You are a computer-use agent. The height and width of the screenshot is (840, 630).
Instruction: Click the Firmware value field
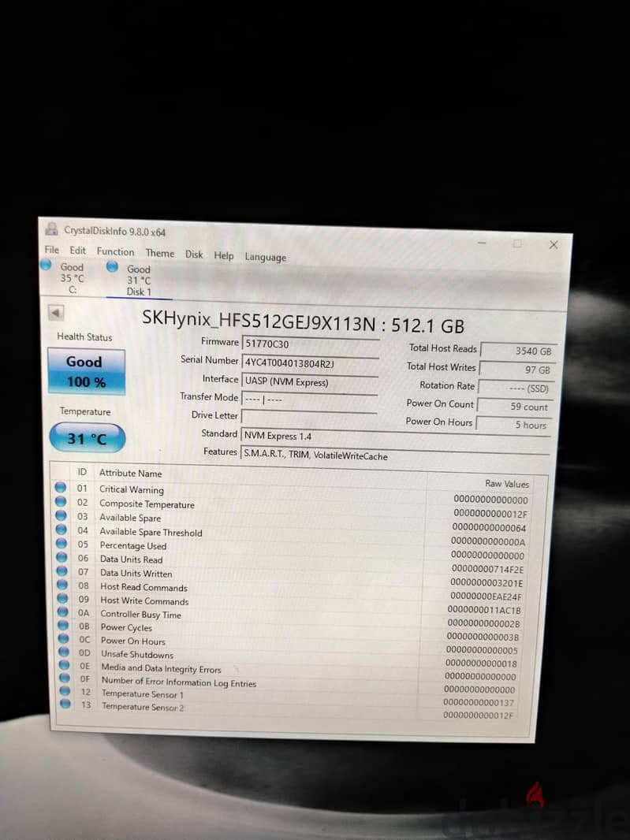pyautogui.click(x=311, y=344)
